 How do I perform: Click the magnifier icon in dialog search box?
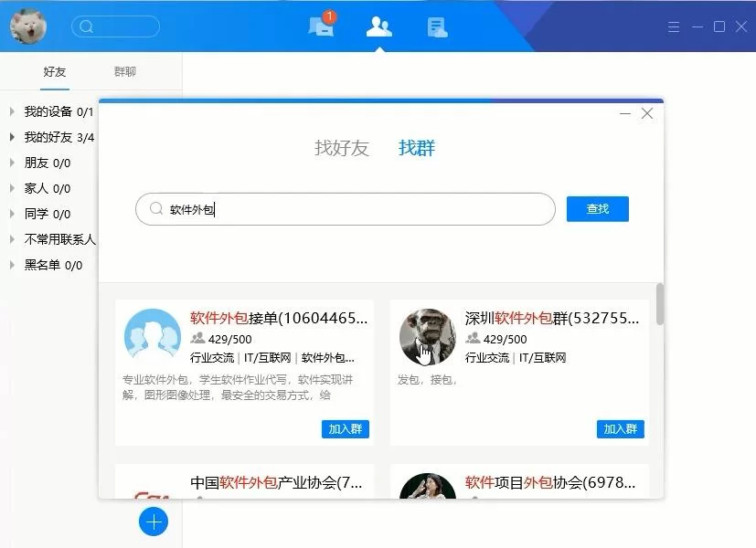pos(156,209)
